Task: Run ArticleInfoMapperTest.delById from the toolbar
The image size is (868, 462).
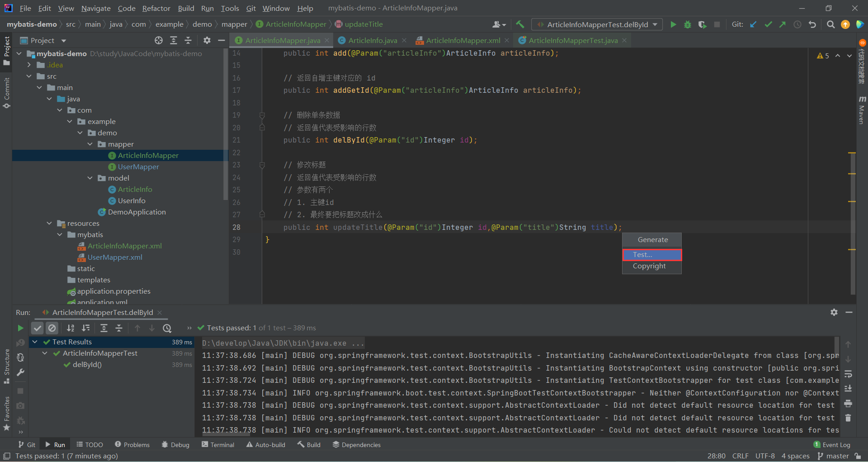Action: point(673,24)
